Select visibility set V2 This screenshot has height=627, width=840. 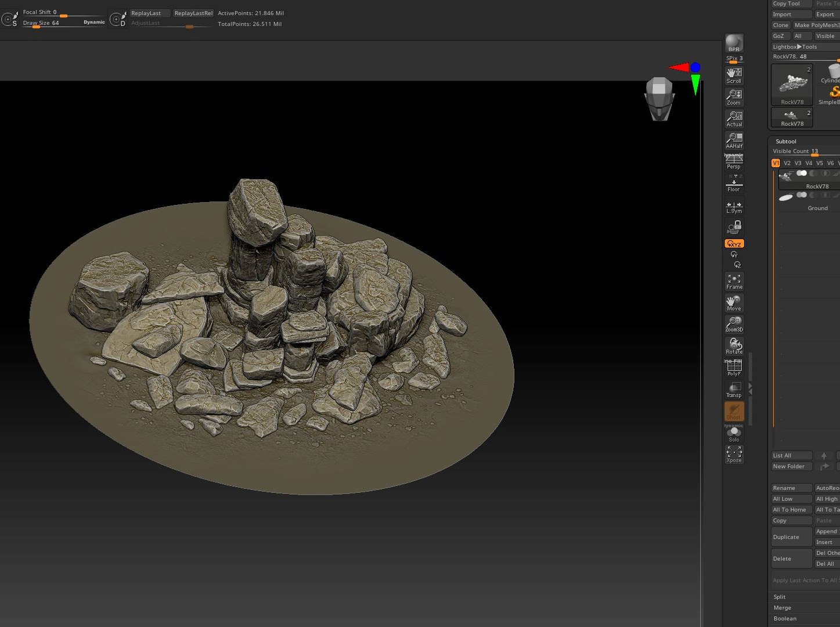(787, 163)
